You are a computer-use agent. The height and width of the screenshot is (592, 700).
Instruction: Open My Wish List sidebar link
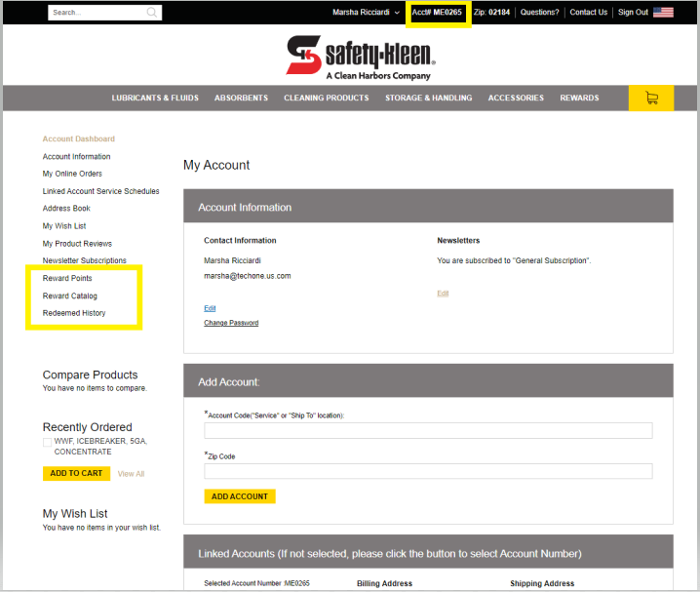point(64,226)
